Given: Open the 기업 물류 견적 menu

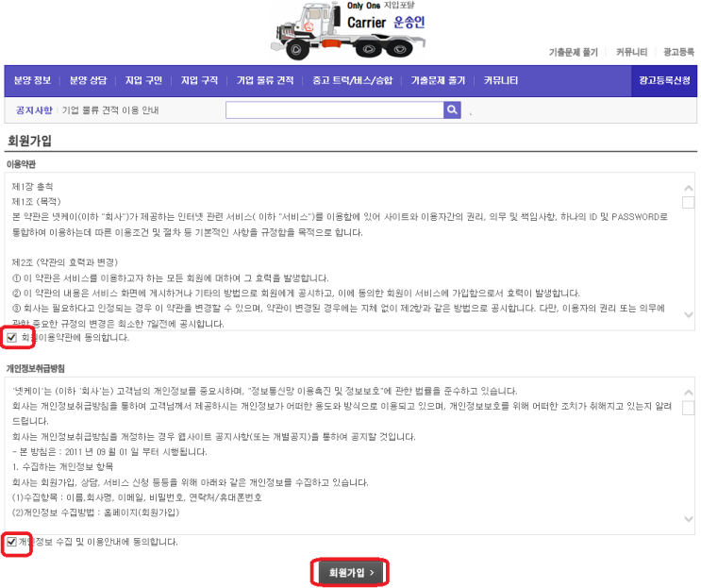Looking at the screenshot, I should click(265, 80).
